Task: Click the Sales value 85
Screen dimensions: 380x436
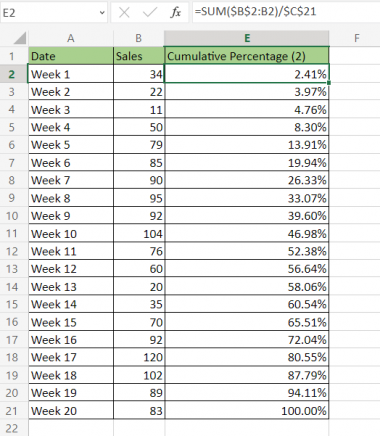Action: [x=139, y=163]
